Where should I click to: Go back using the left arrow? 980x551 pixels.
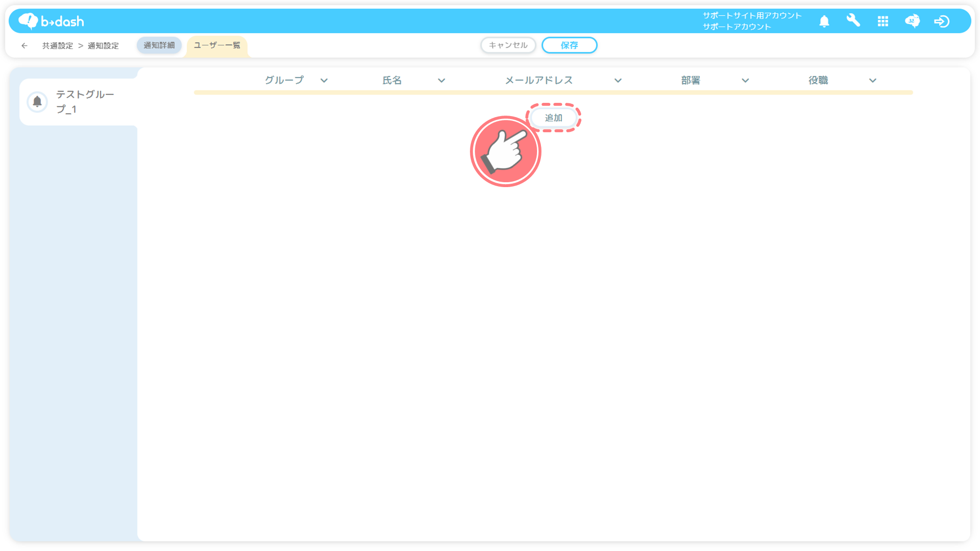pyautogui.click(x=24, y=46)
